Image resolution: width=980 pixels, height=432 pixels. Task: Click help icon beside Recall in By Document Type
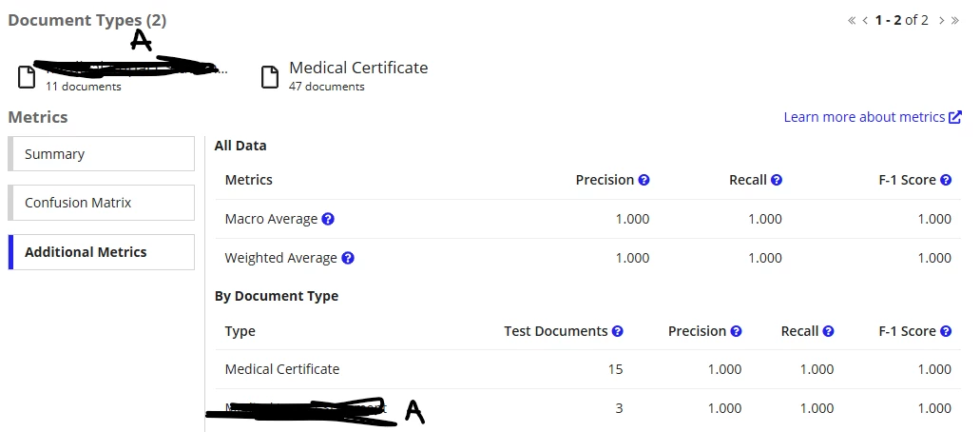(x=828, y=331)
